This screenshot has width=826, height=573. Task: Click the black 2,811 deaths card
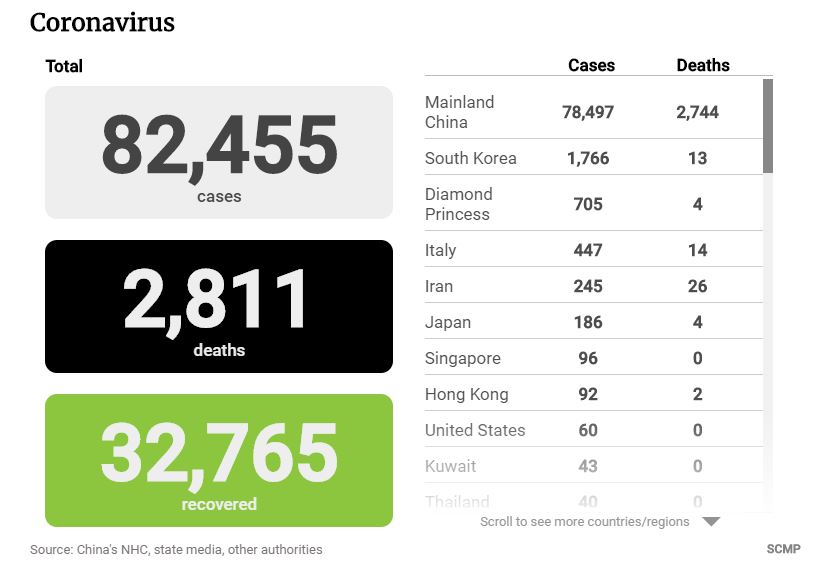219,306
